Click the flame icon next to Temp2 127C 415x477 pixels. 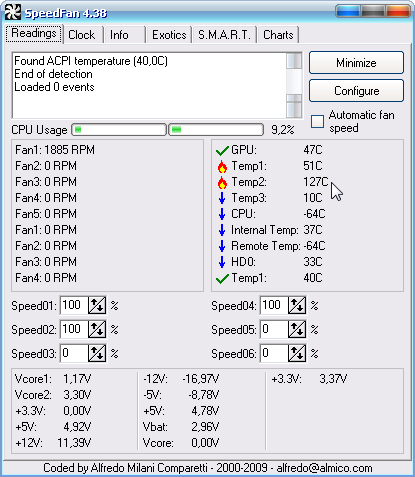click(222, 182)
